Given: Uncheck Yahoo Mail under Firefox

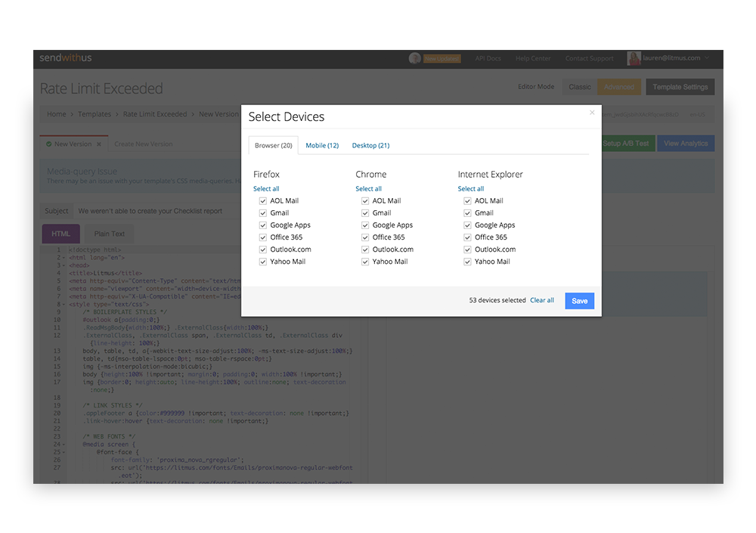Looking at the screenshot, I should (x=263, y=262).
